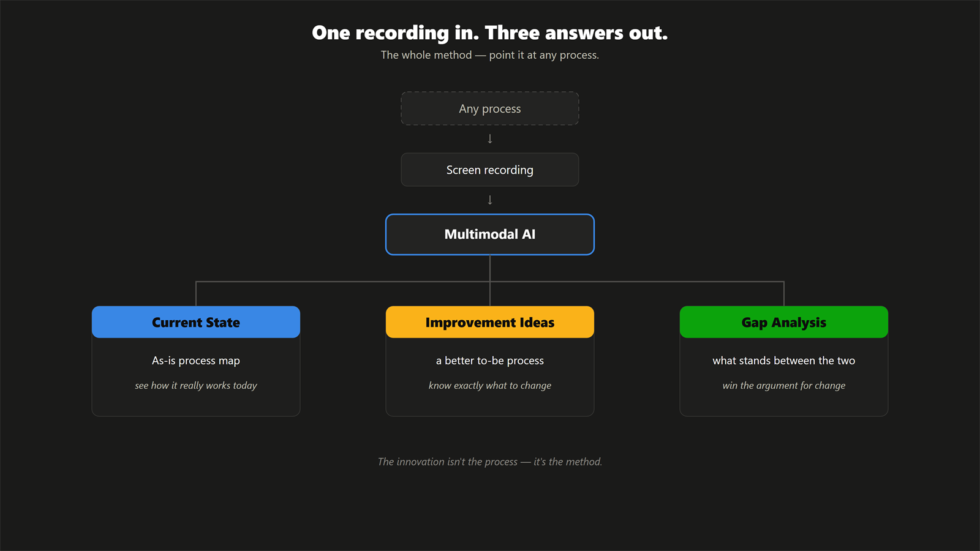Click the text "a better to-be process"

coord(490,361)
